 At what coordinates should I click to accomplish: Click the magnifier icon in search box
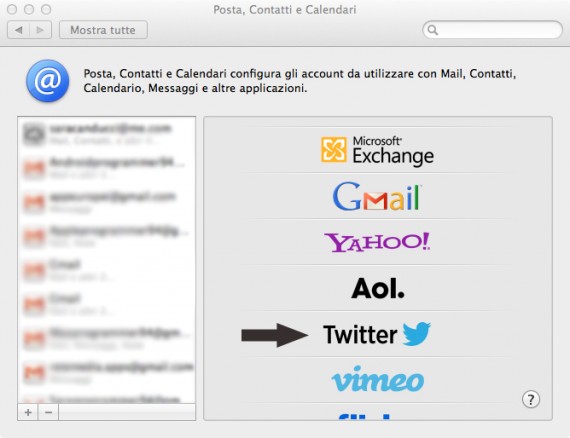click(433, 30)
